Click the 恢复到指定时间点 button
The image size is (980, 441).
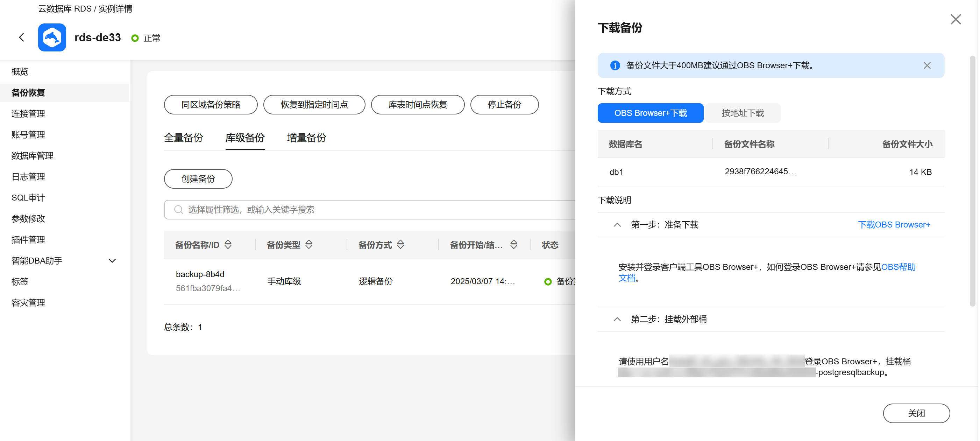(314, 105)
